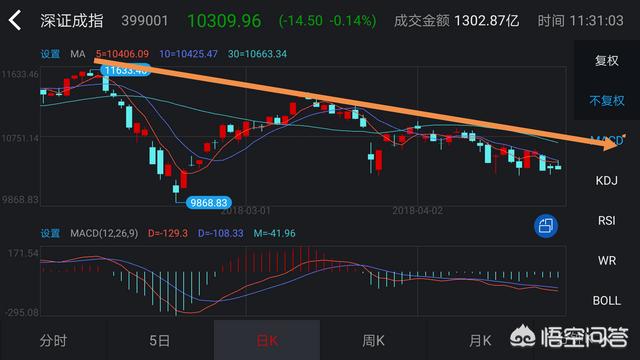Click the high price label bubble 11633
640x360 pixels.
click(x=125, y=70)
